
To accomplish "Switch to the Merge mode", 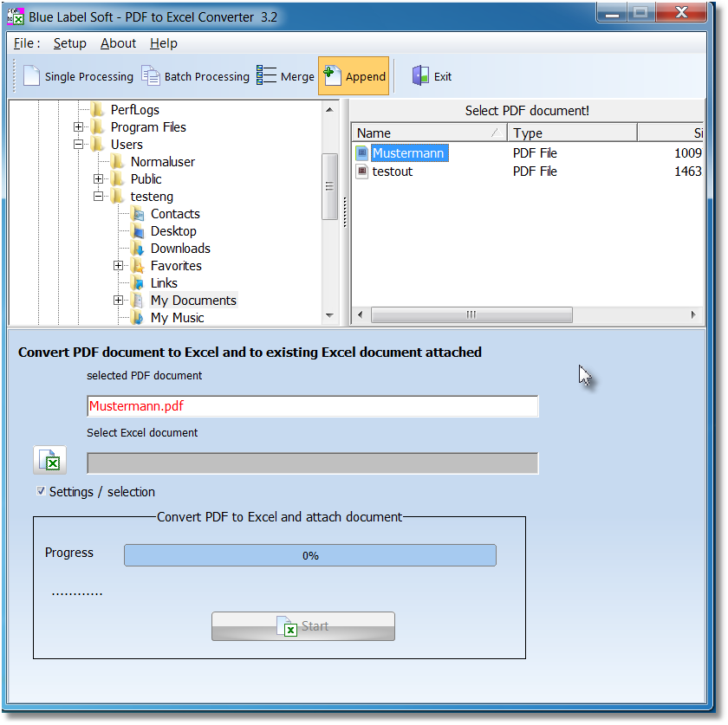I will 285,76.
